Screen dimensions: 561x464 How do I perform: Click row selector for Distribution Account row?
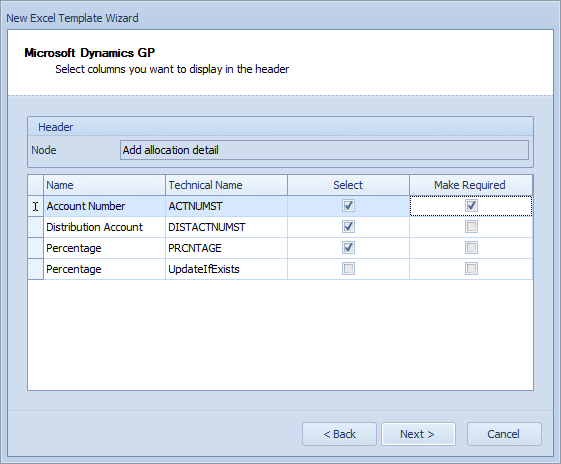(35, 227)
